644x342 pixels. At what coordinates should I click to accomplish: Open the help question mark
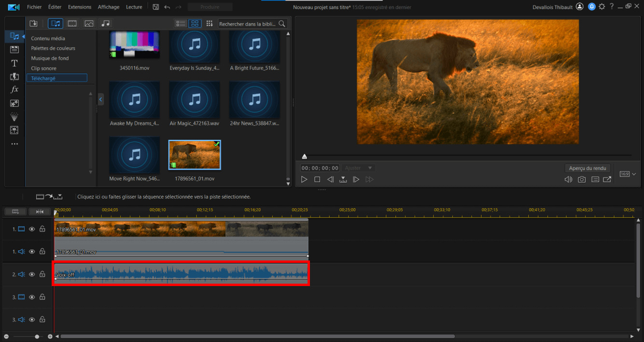coord(612,7)
